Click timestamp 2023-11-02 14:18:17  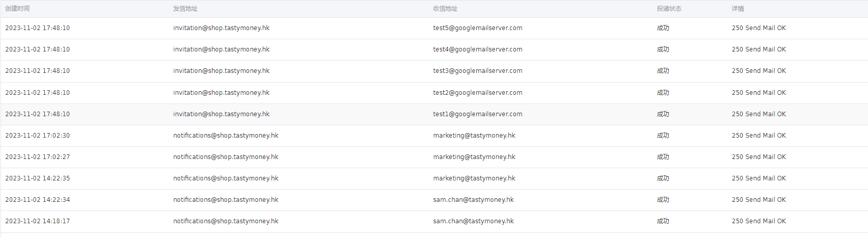(38, 221)
